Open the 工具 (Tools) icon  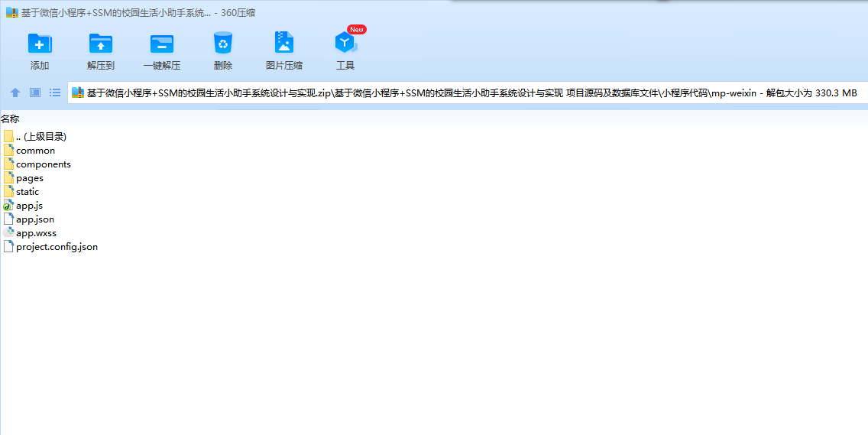point(345,43)
